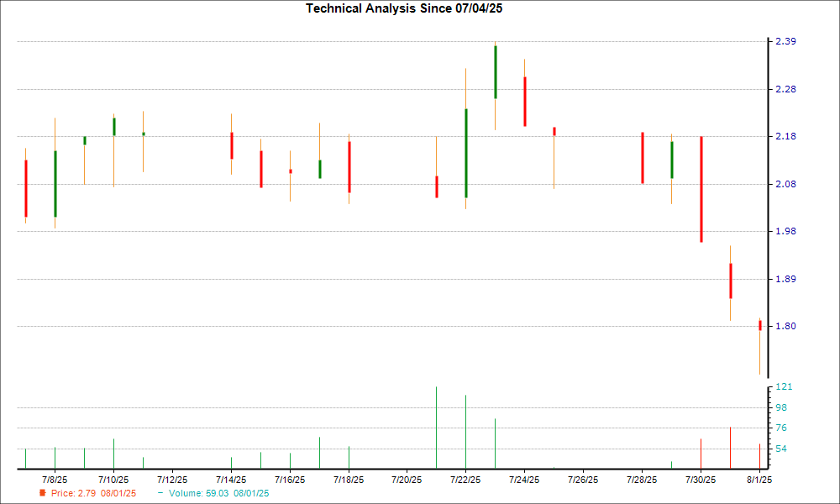
Task: Click the 7/26/25 date label
Action: point(584,480)
